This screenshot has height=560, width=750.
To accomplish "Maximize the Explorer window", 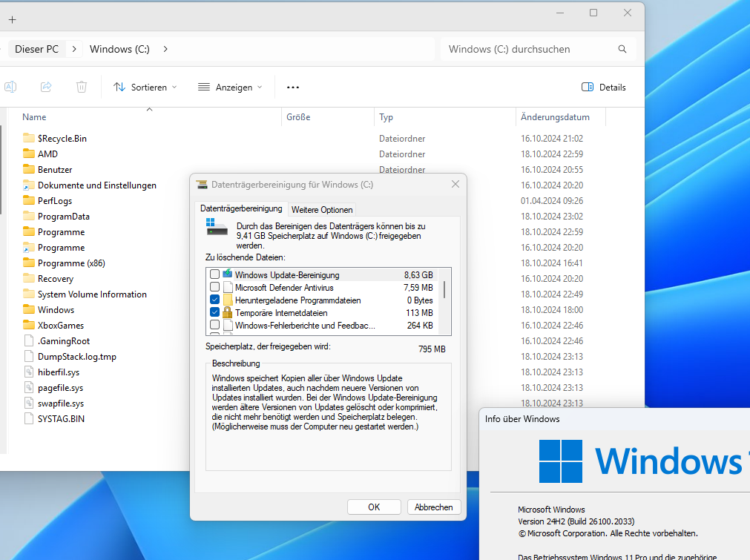I will 593,13.
